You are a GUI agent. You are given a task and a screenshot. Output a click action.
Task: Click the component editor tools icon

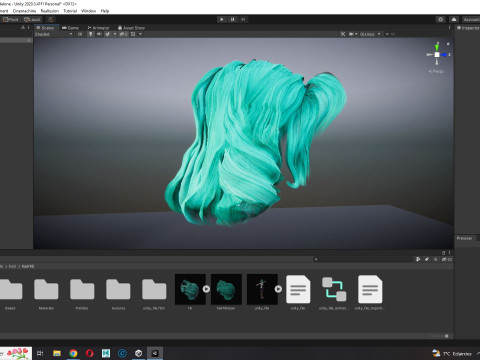(343, 34)
